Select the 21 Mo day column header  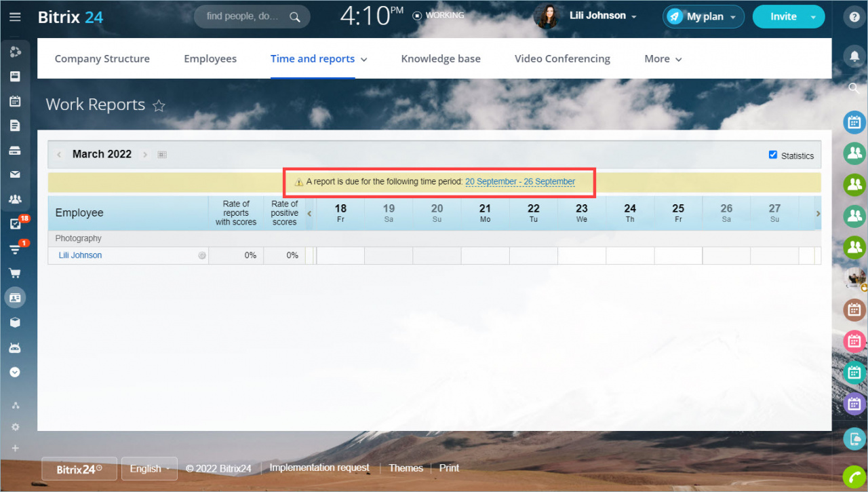pyautogui.click(x=485, y=212)
